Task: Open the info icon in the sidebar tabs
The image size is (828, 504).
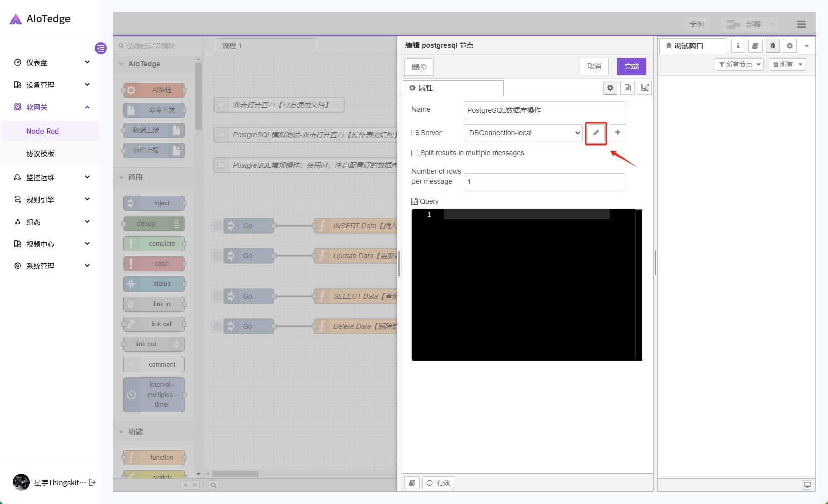Action: 738,46
